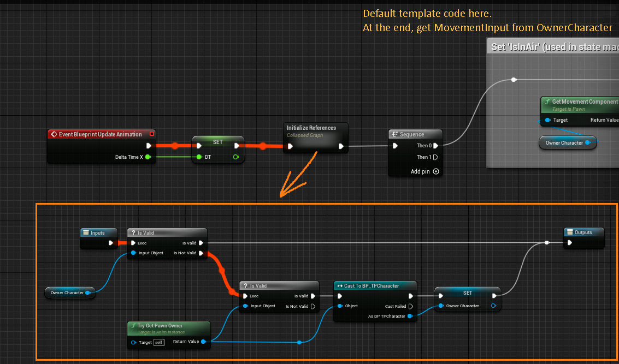This screenshot has height=364, width=619.
Task: Click the Target pin of Try Get Pawn Owner
Action: pyautogui.click(x=133, y=342)
